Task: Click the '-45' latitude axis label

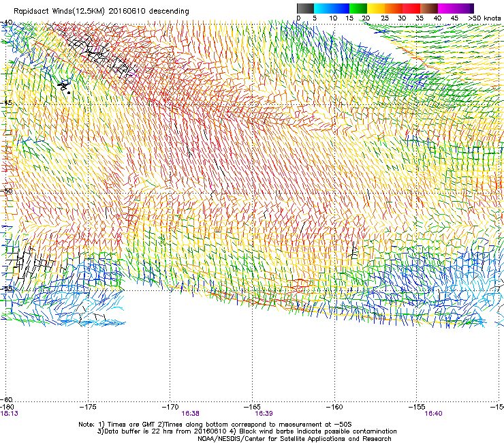Action: tap(6, 103)
